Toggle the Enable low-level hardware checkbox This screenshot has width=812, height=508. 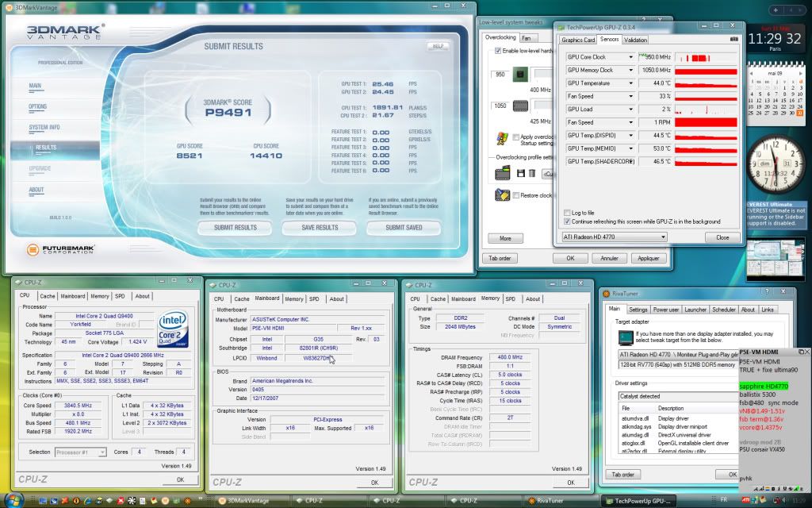(498, 49)
